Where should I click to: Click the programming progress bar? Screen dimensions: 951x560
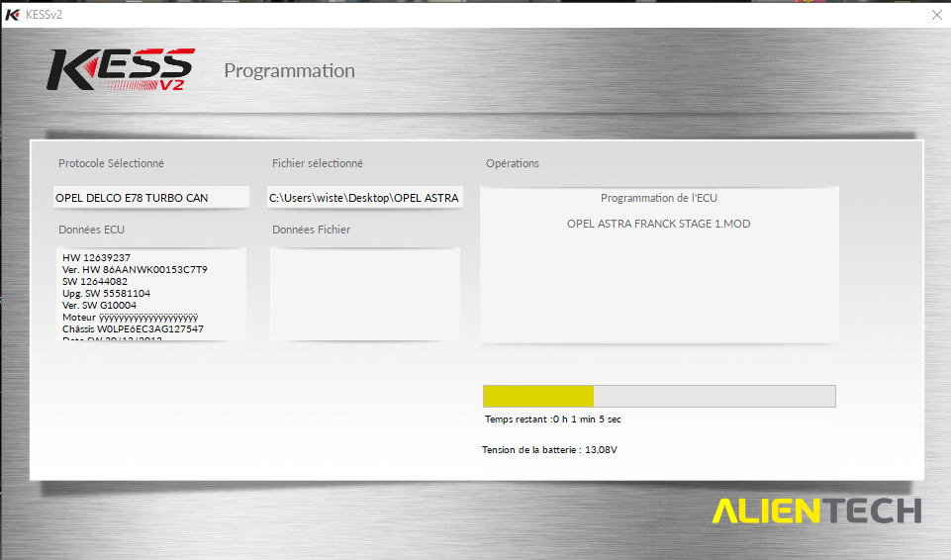pyautogui.click(x=659, y=397)
